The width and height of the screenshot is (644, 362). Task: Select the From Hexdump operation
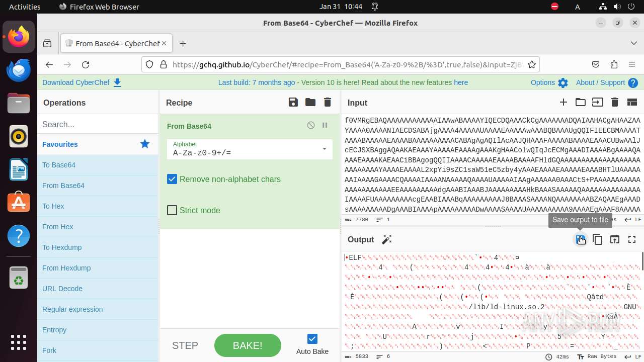coord(98,268)
